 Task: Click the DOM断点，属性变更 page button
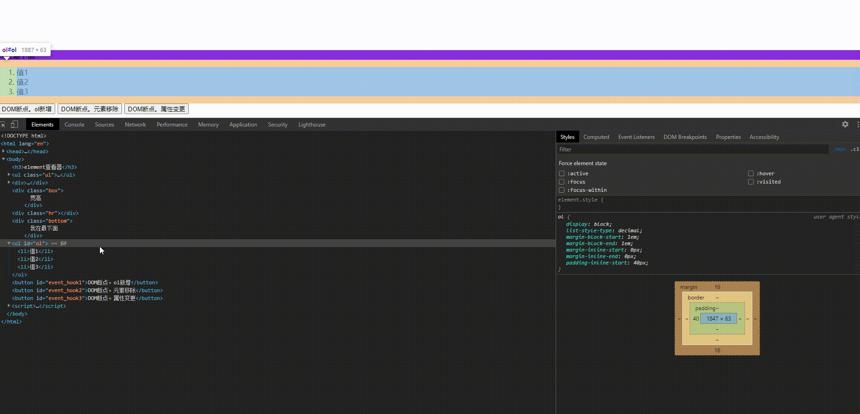pos(156,109)
